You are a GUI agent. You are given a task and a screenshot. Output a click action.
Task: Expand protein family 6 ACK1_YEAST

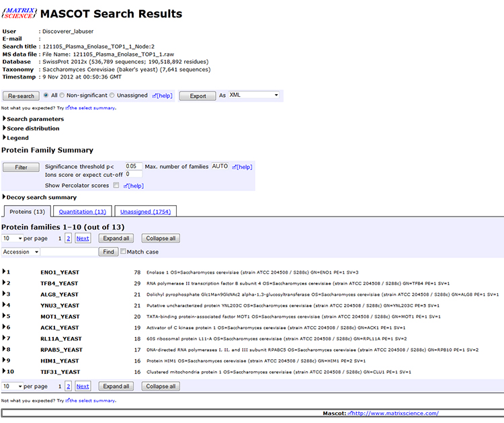coord(5,327)
